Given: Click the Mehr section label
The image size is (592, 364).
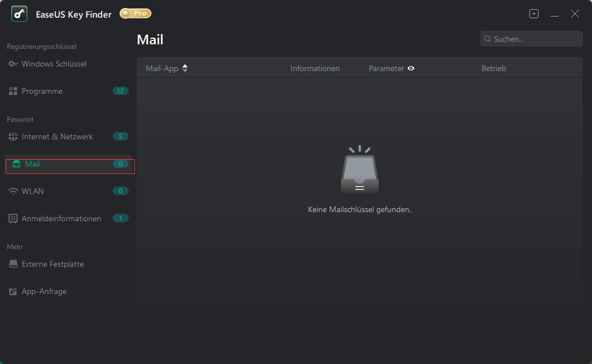Looking at the screenshot, I should coord(15,247).
